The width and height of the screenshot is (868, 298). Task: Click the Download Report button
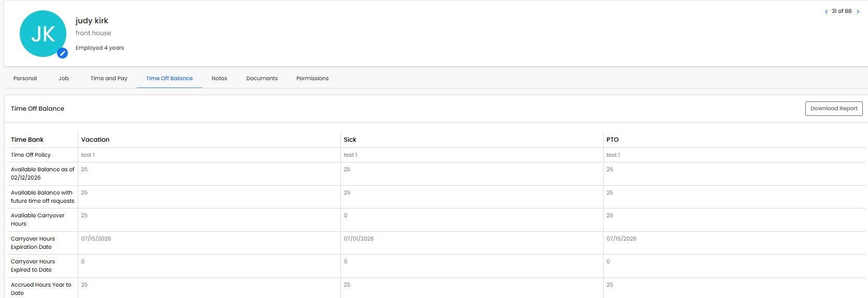(833, 109)
